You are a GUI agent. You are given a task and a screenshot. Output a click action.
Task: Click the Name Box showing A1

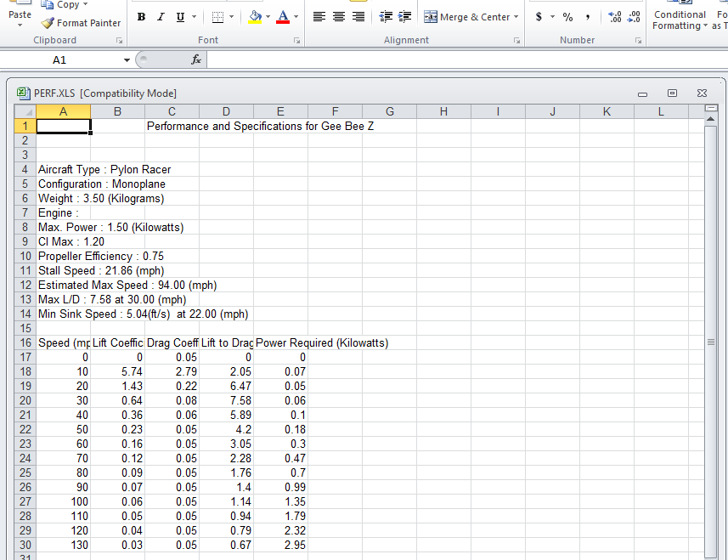(x=59, y=59)
